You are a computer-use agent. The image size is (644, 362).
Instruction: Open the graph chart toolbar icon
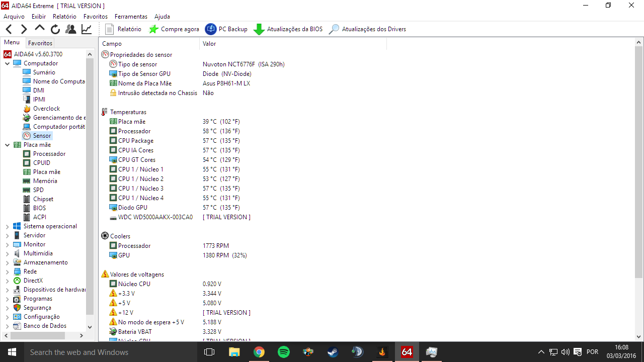87,29
